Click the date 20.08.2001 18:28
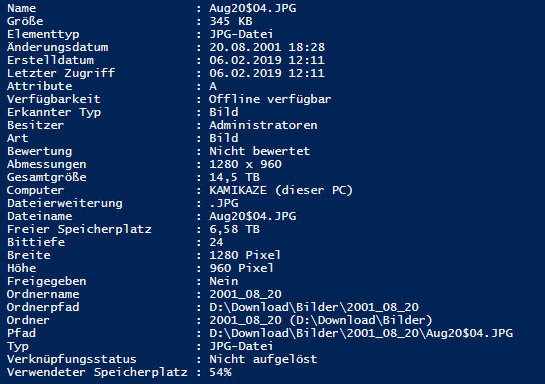The width and height of the screenshot is (545, 384). 267,47
